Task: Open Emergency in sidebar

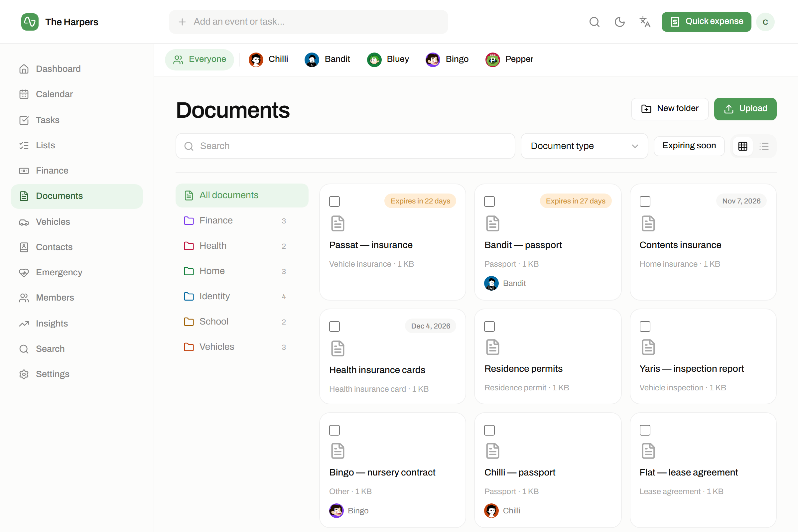Action: point(77,272)
